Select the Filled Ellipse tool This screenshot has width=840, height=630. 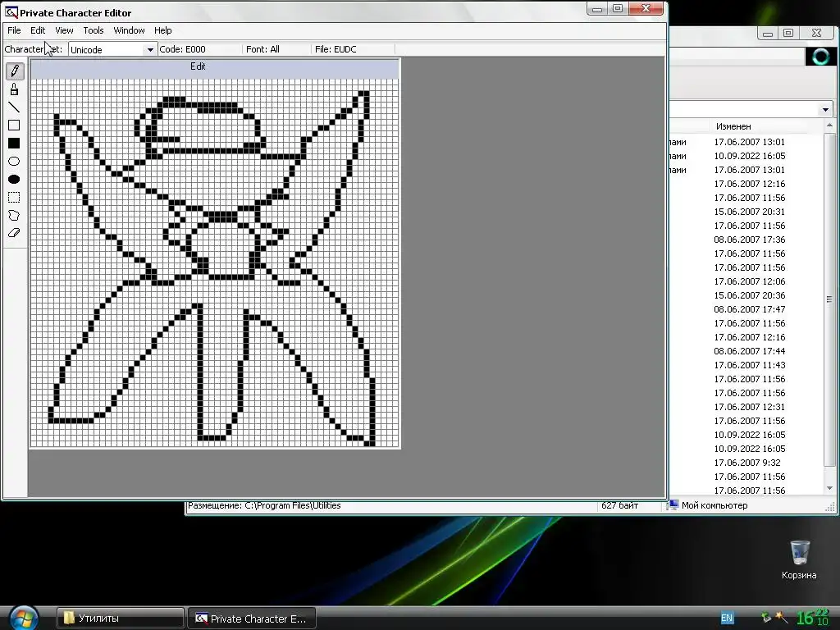tap(15, 179)
